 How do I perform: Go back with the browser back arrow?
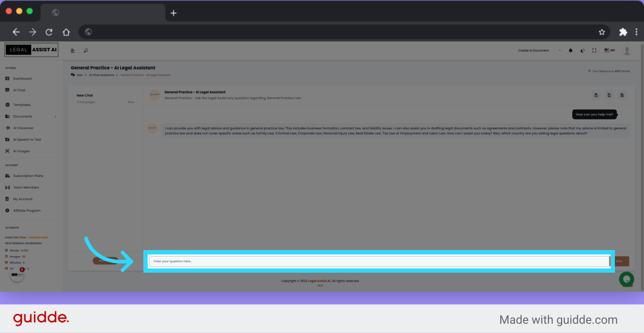coord(16,32)
